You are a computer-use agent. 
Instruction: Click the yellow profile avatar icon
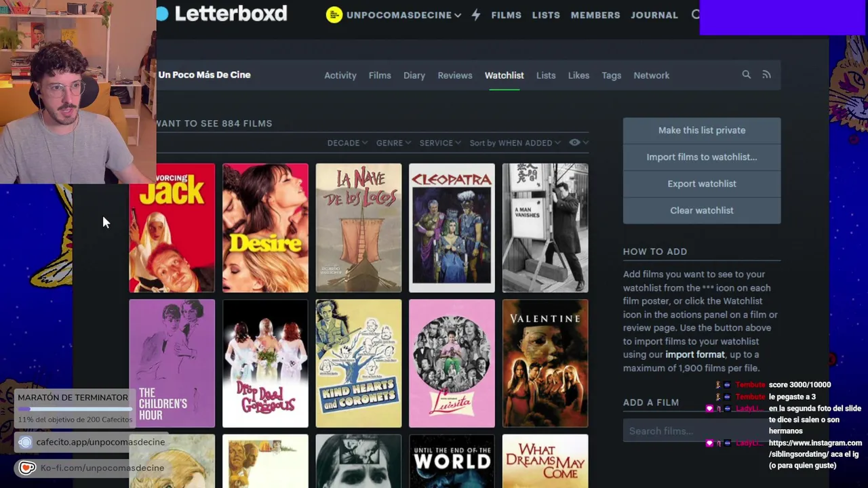(x=334, y=15)
